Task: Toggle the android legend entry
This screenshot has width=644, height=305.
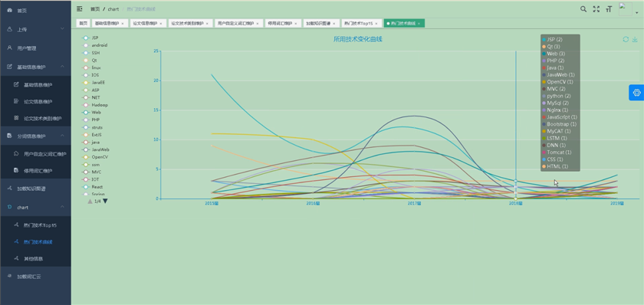Action: coord(95,45)
